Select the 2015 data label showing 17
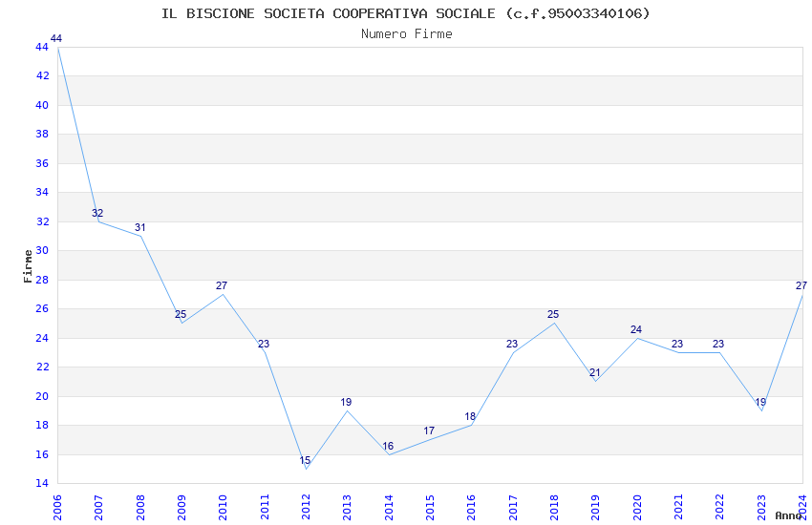The image size is (812, 525). (429, 430)
